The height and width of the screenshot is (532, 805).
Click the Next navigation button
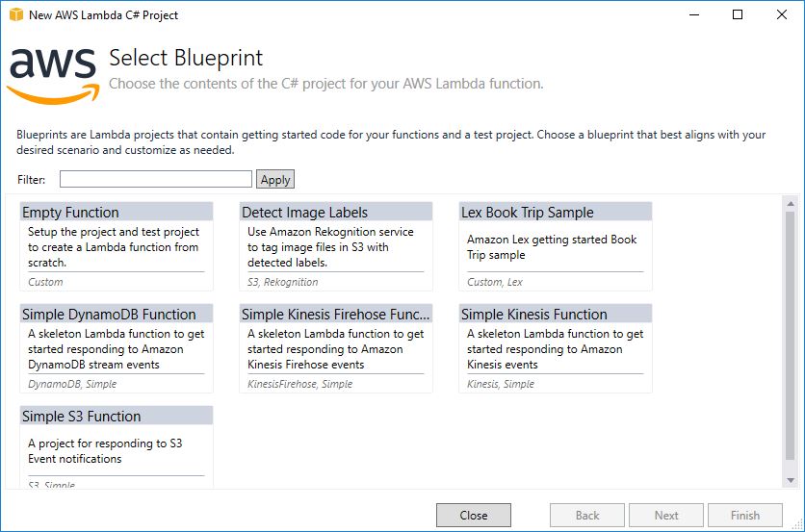[665, 515]
